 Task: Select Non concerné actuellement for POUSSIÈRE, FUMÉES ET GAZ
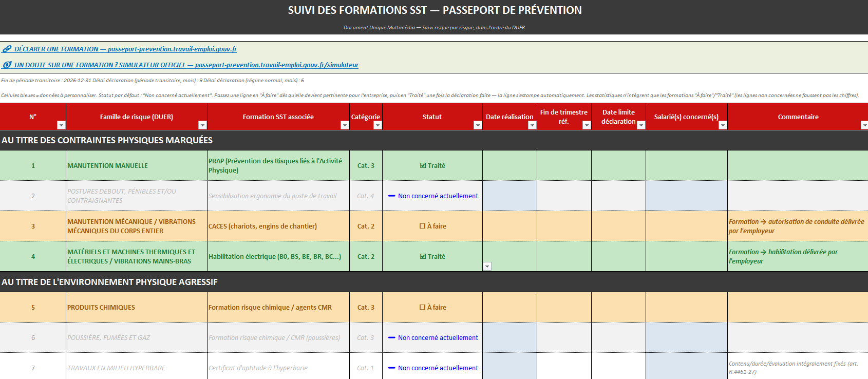(x=432, y=337)
